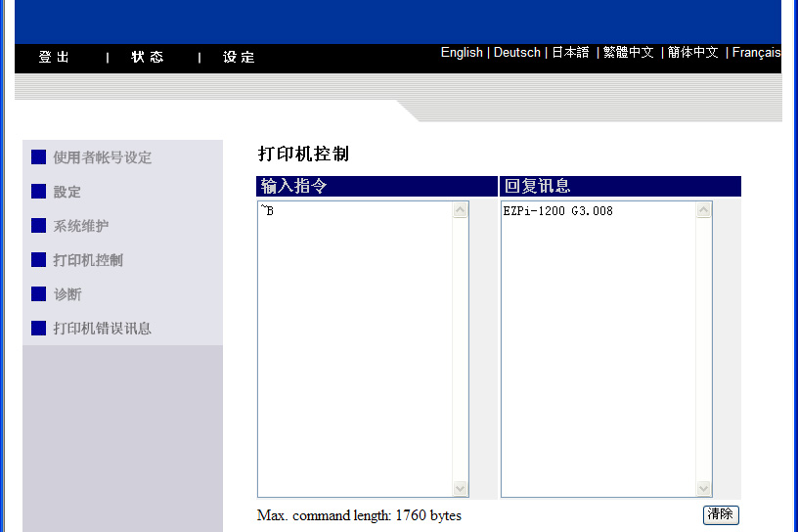
Task: Open the 登出 logout menu item
Action: click(54, 58)
